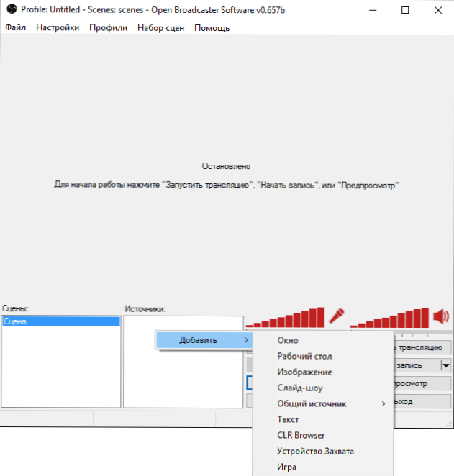This screenshot has width=454, height=476.
Task: Open the dropdown arrow beside the запись button
Action: click(445, 365)
